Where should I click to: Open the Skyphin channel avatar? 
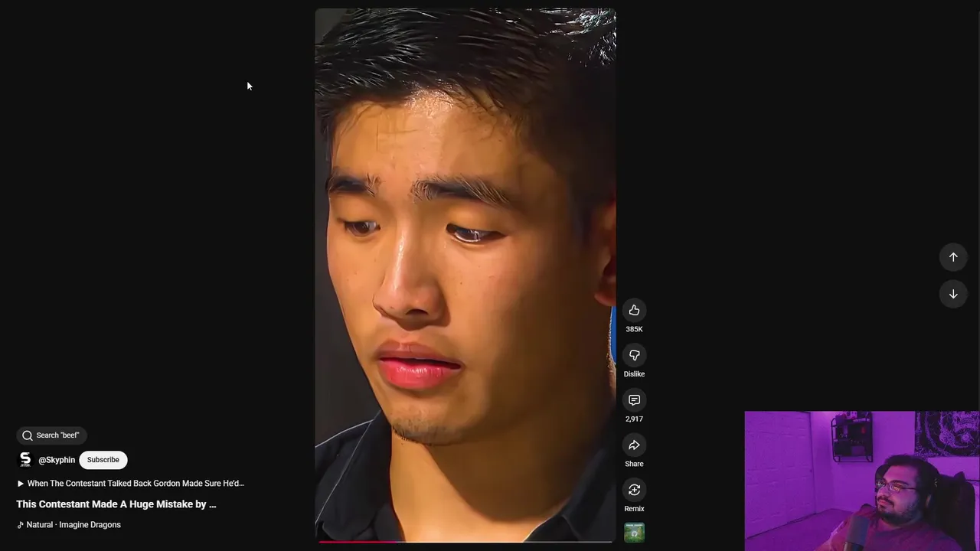[x=25, y=459]
